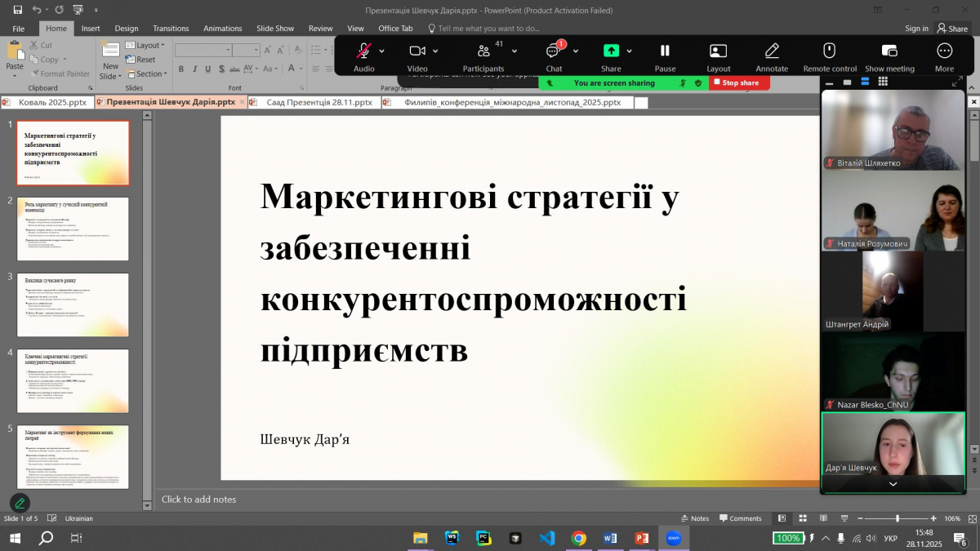Open the Zoom Chat window
Image resolution: width=980 pixels, height=551 pixels.
(x=554, y=51)
